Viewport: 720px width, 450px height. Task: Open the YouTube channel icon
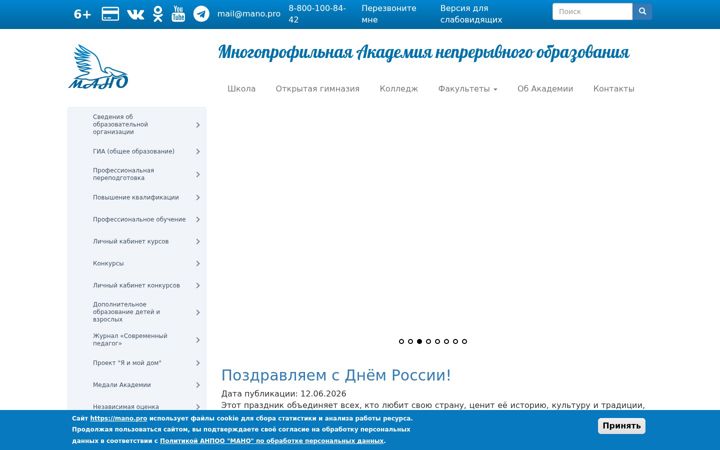(178, 14)
